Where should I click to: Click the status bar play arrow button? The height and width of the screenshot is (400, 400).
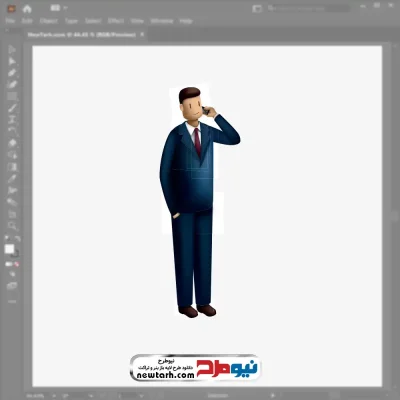click(273, 396)
